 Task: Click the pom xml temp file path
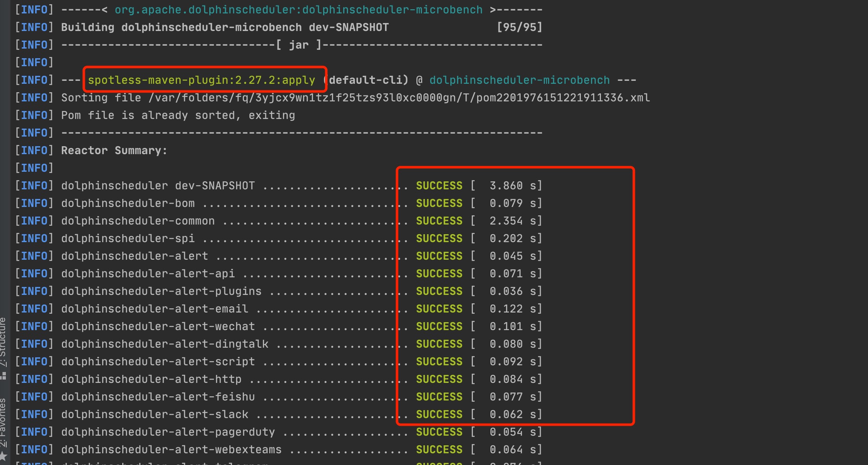point(399,98)
